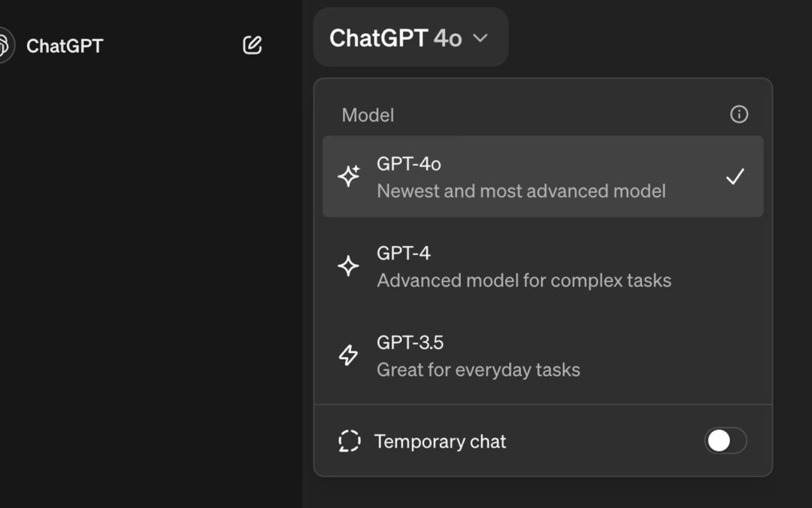Start a new chat with pencil icon
The image size is (812, 508).
tap(253, 45)
